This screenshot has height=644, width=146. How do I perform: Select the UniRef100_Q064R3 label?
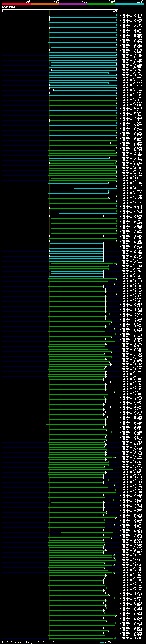coord(131,256)
